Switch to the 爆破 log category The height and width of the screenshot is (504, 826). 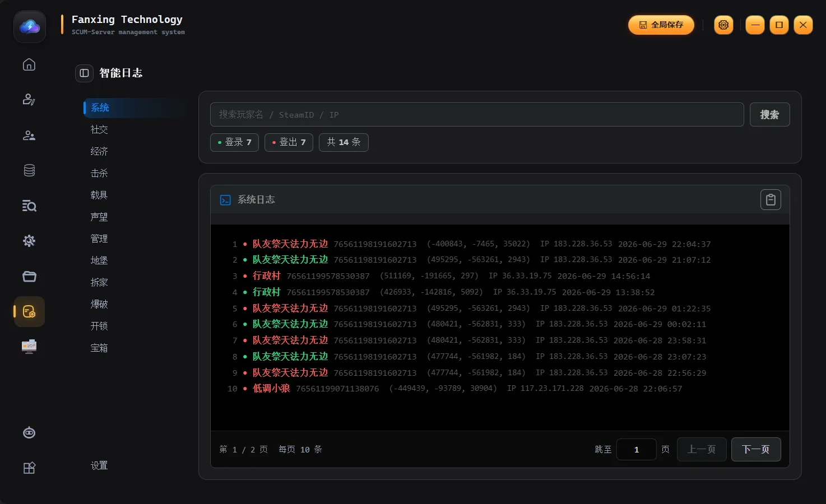point(99,304)
